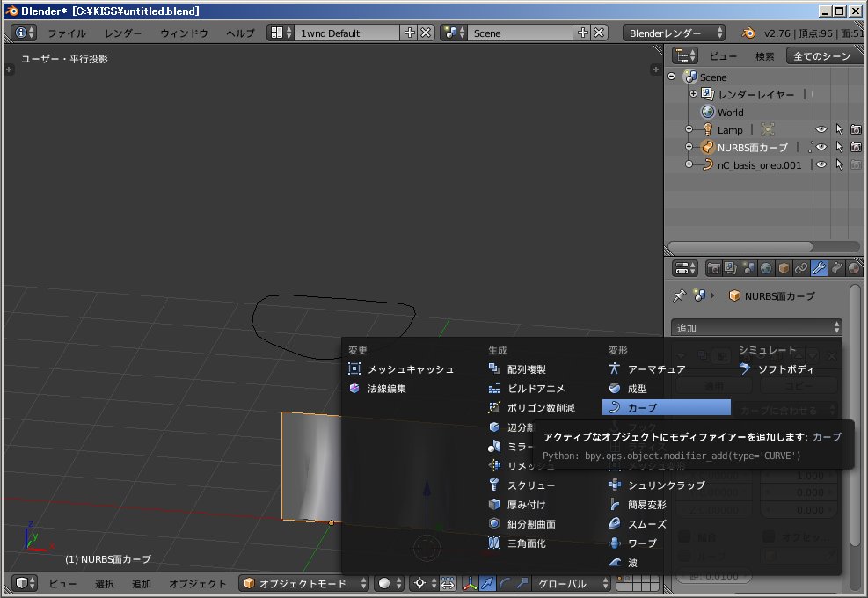The image size is (868, 598).
Task: Collapse the Scene tree in the outliner
Action: point(672,77)
